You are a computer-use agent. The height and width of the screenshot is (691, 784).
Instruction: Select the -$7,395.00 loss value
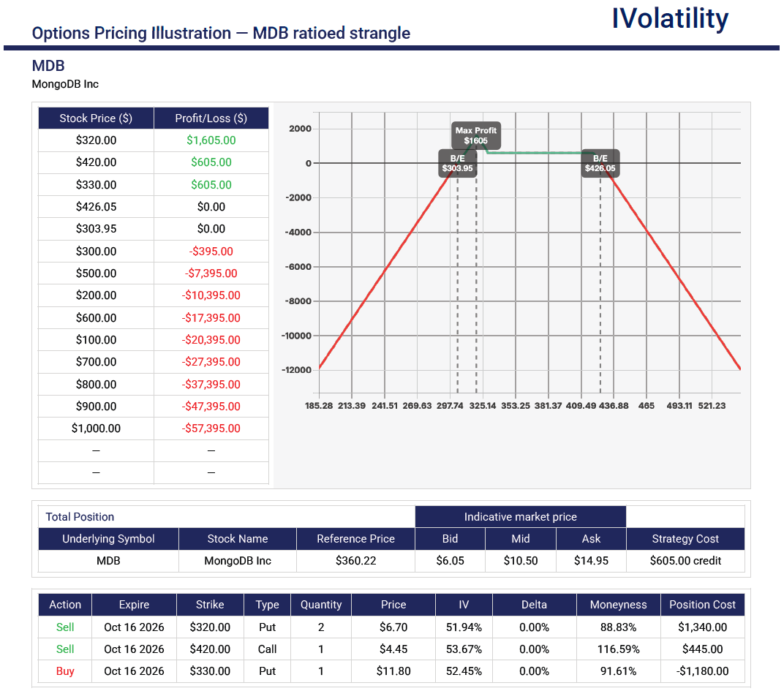click(211, 273)
